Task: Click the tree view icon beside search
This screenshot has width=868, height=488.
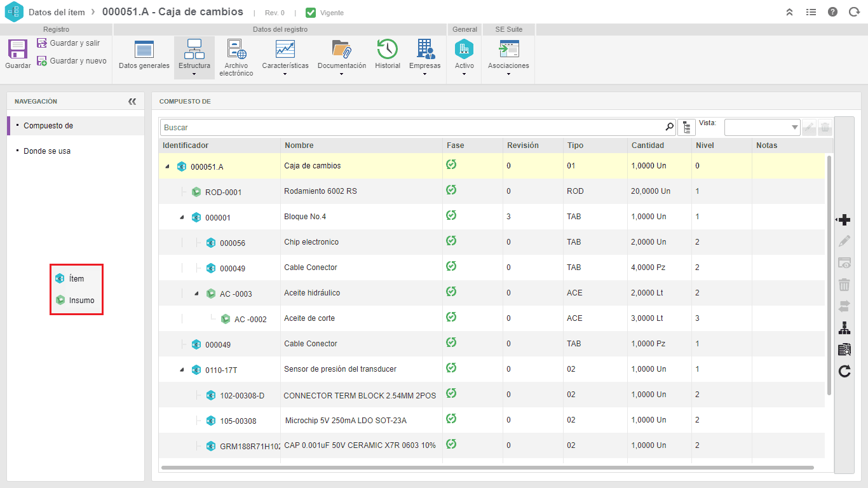Action: click(686, 127)
